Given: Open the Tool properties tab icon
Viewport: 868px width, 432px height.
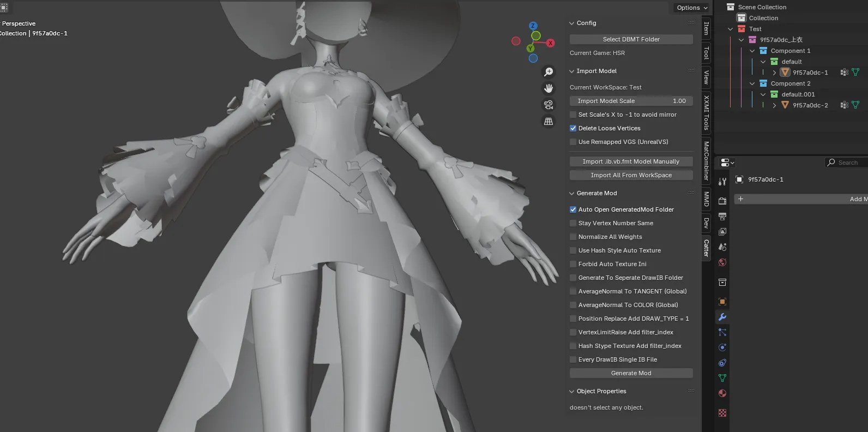Looking at the screenshot, I should point(722,182).
